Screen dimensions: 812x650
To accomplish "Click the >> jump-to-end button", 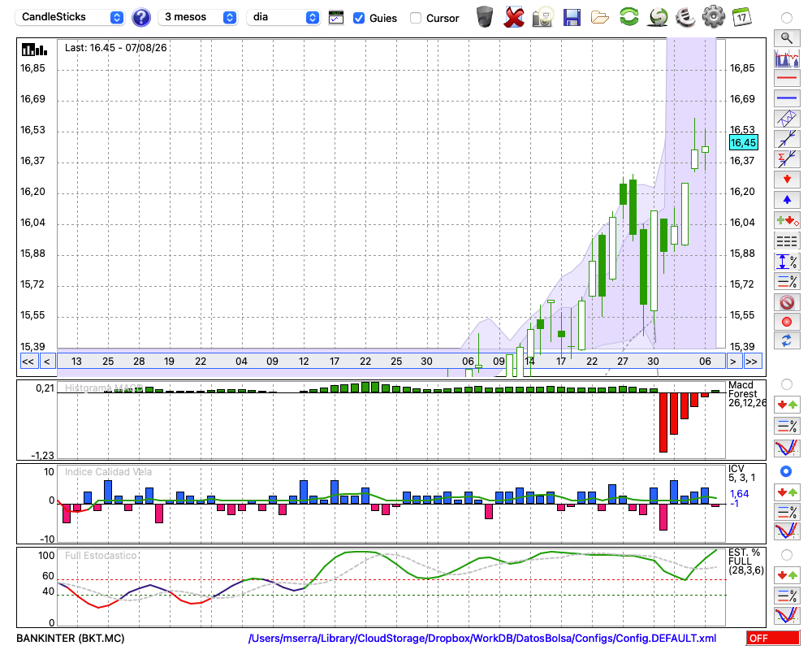I will (751, 362).
